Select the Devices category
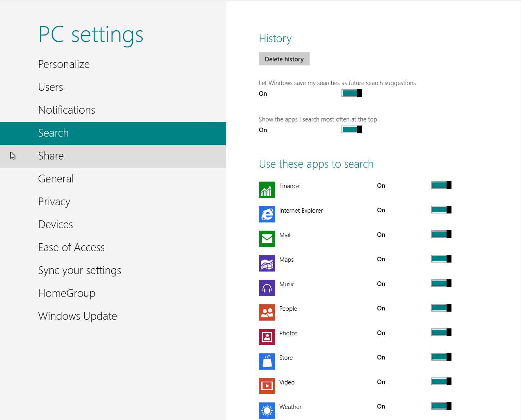Viewport: 521px width, 420px height. (x=113, y=225)
